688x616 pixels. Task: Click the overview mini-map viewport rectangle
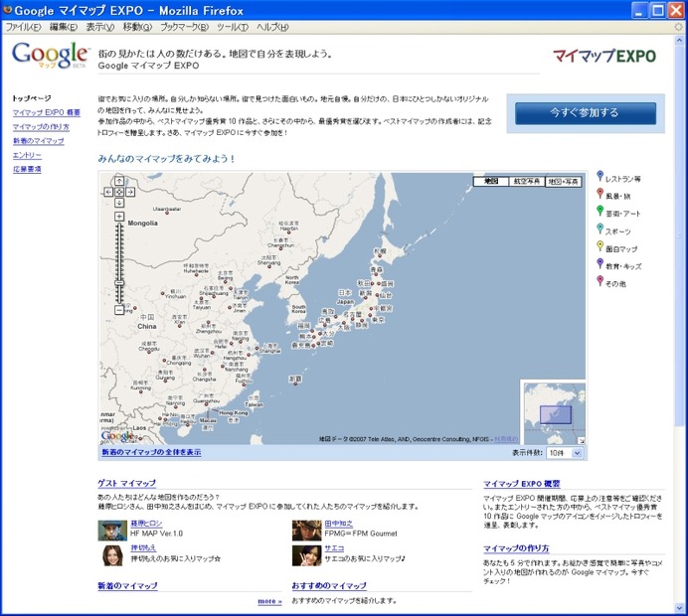point(556,414)
